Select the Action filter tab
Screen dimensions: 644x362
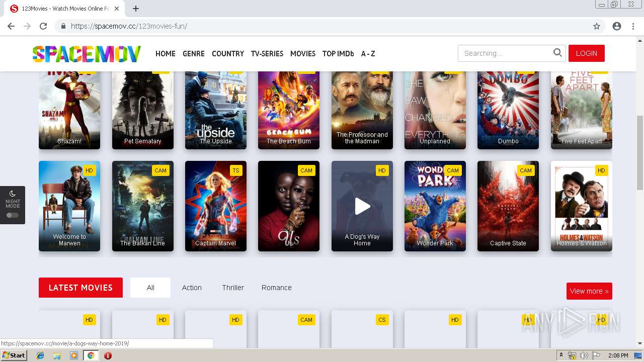[x=192, y=288]
